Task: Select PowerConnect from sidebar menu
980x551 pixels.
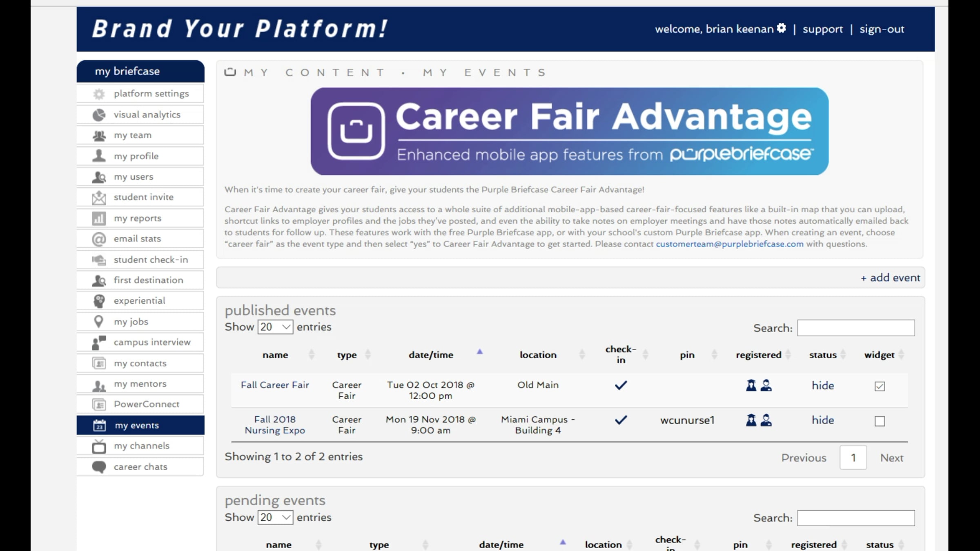Action: tap(146, 404)
